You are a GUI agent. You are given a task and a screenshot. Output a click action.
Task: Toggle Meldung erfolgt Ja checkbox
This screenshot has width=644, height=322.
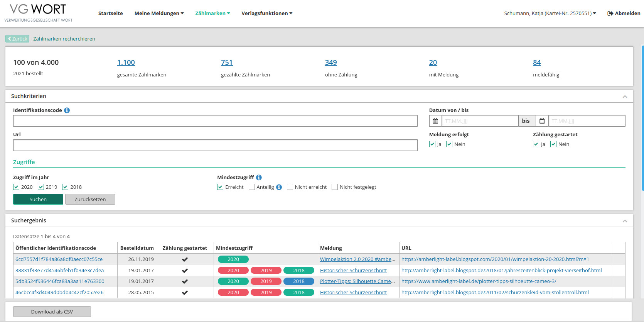(x=432, y=144)
